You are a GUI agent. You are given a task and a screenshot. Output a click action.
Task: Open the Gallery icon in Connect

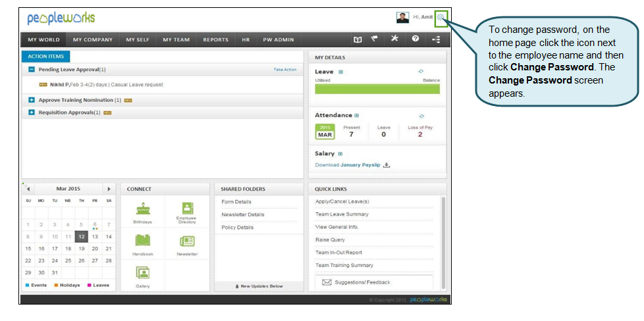[x=142, y=273]
